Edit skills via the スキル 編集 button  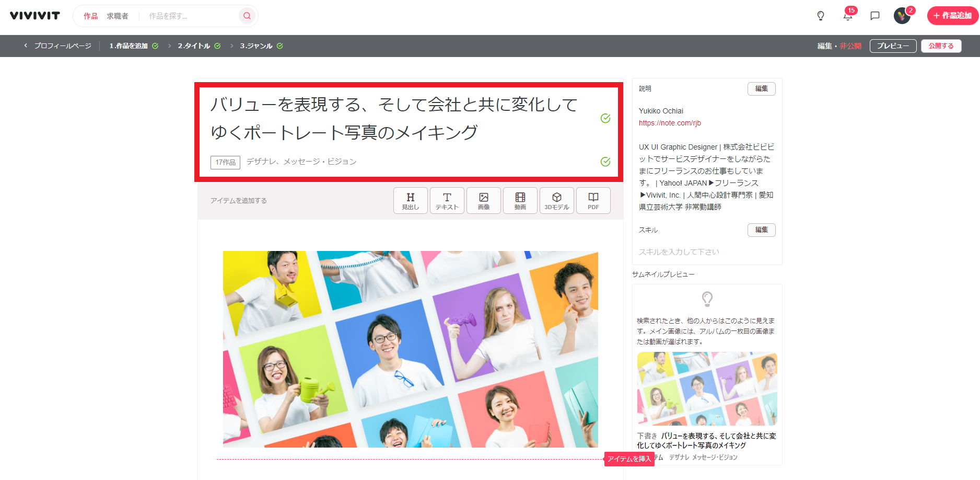[x=761, y=230]
